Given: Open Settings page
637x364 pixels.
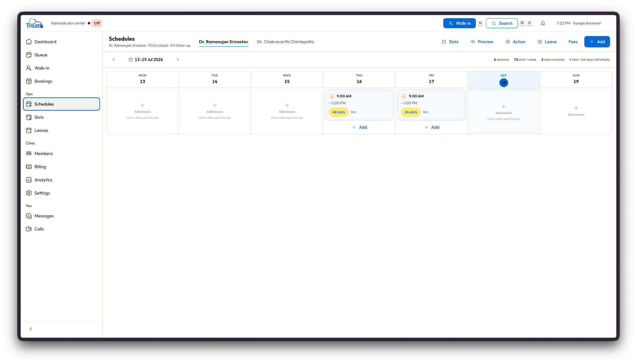Looking at the screenshot, I should 61,193.
